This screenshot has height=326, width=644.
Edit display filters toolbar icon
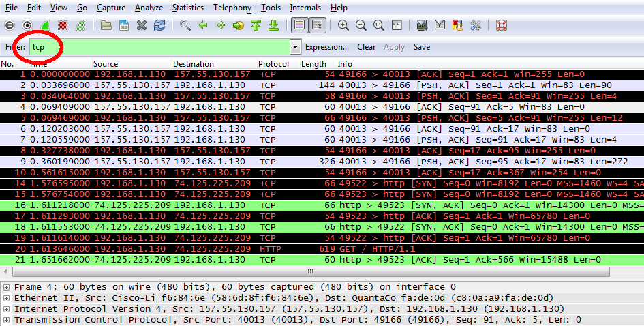440,25
